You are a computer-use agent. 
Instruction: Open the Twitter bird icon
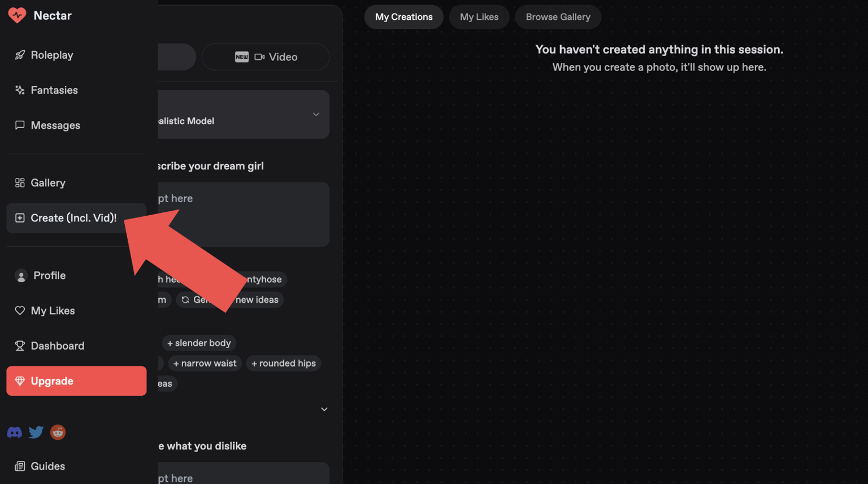pyautogui.click(x=36, y=432)
